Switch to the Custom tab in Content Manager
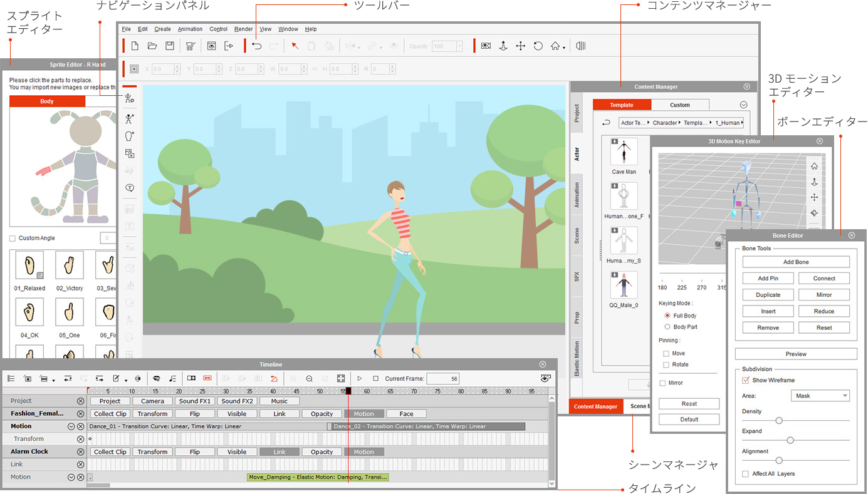Viewport: 868px width, 494px height. point(679,105)
